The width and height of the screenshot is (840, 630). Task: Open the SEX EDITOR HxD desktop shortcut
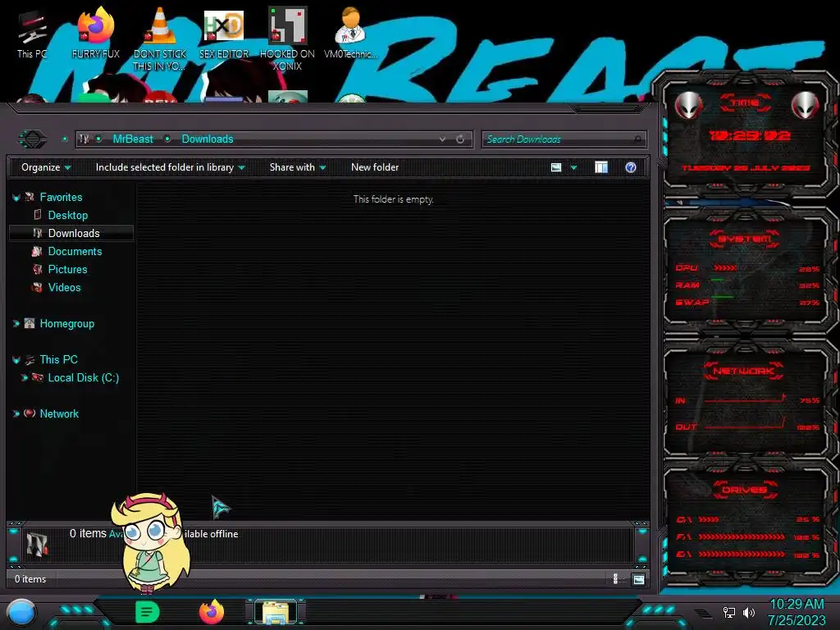(x=224, y=35)
